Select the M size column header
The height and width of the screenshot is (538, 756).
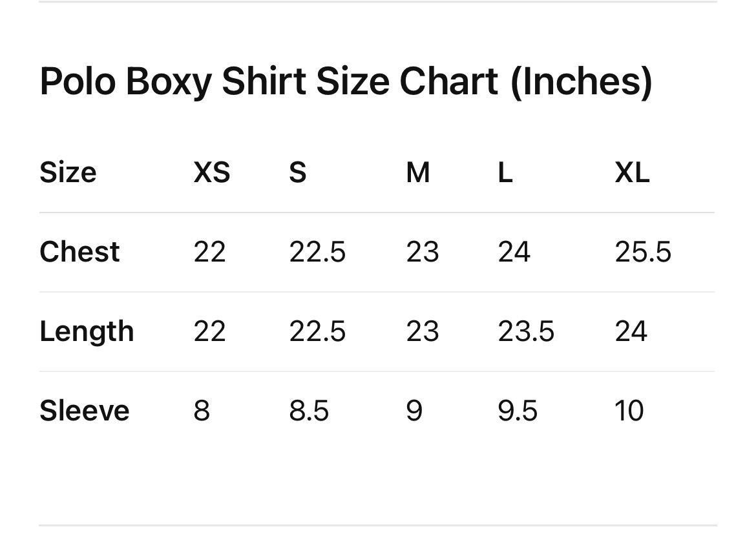[x=417, y=172]
